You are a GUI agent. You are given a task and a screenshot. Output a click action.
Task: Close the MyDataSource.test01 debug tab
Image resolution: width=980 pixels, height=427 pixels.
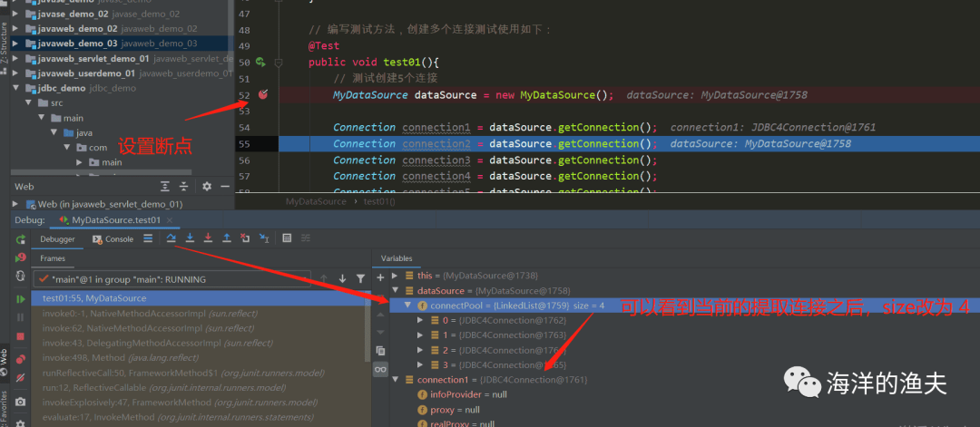pos(171,220)
